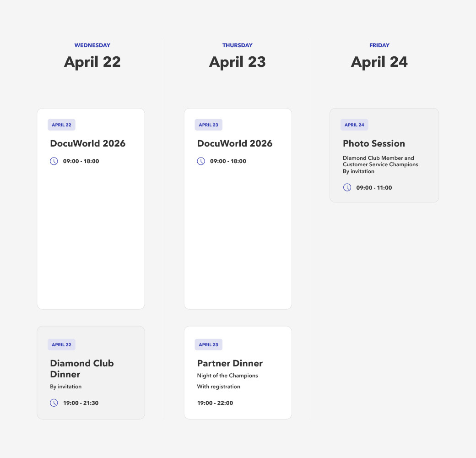Viewport: 476px width, 458px height.
Task: Click the April 22 badge on the DocuWorld card
Action: click(61, 125)
